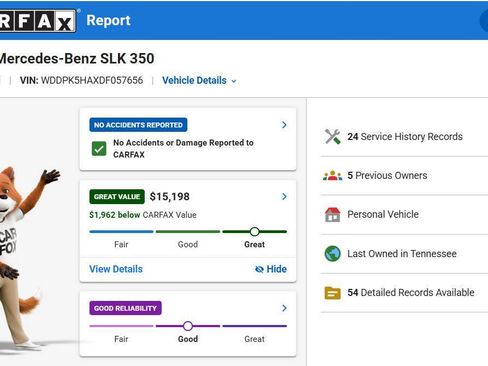The image size is (488, 366).
Task: Hide the CARFAX value section
Action: click(271, 269)
